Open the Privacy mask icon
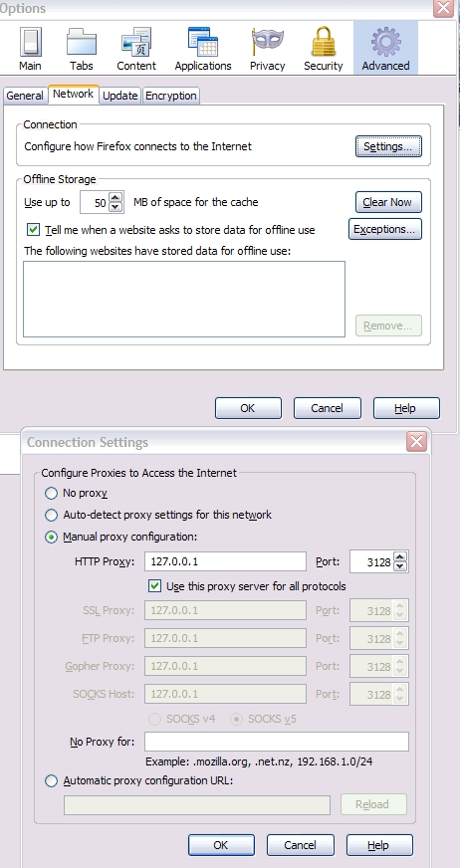The image size is (460, 868). (268, 42)
